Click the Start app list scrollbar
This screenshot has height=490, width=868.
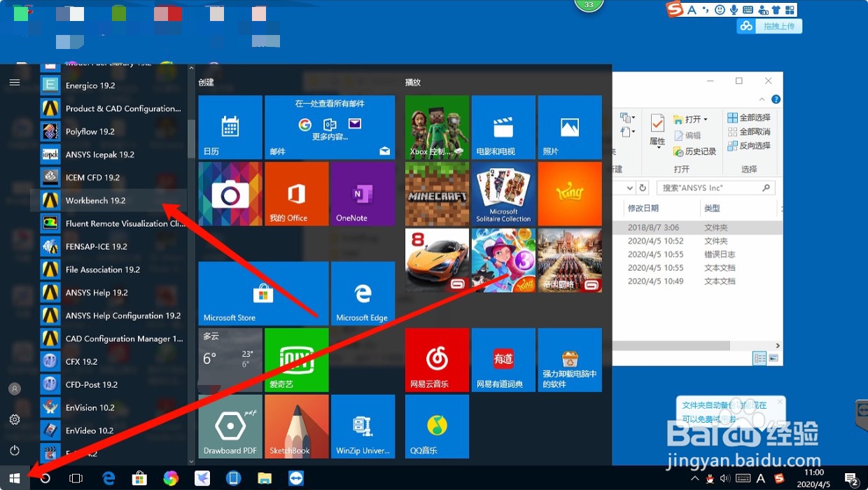(191, 139)
